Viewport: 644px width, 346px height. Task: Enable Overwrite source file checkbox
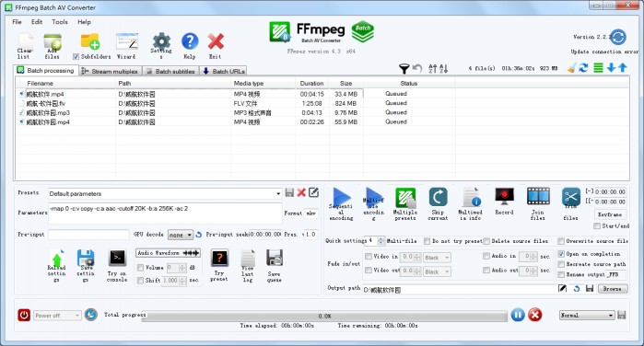tap(561, 241)
